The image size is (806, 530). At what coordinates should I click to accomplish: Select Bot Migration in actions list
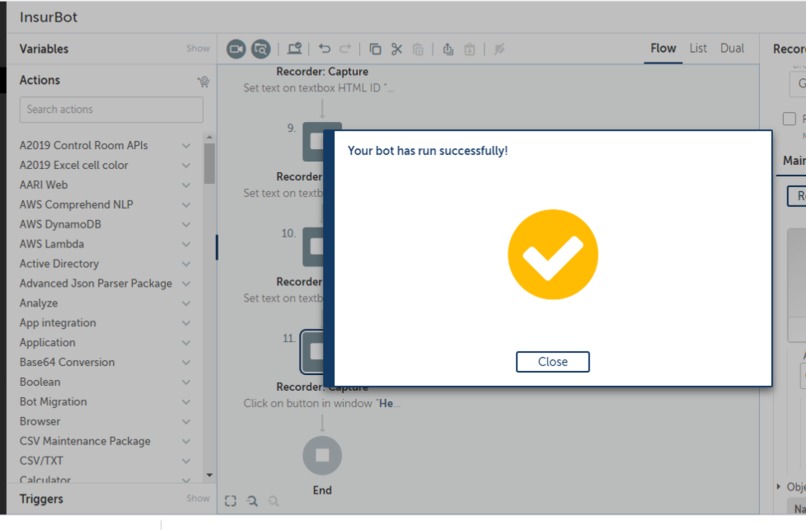(53, 401)
